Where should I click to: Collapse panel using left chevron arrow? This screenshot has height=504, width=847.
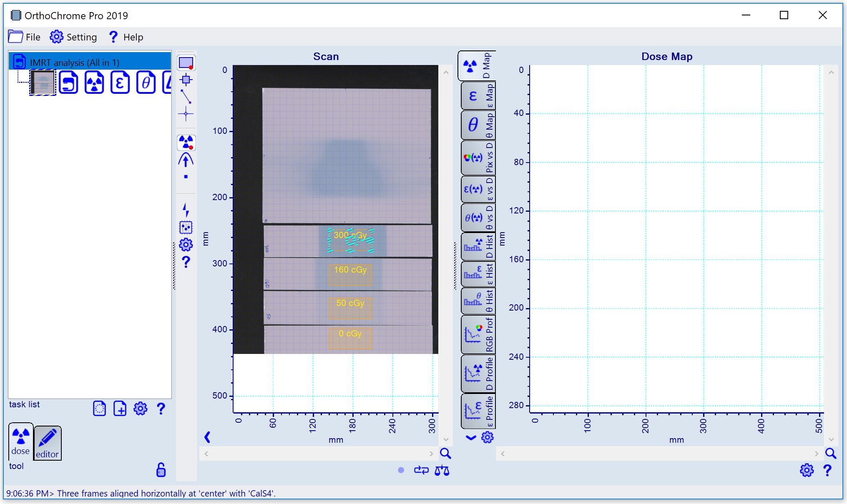point(207,437)
